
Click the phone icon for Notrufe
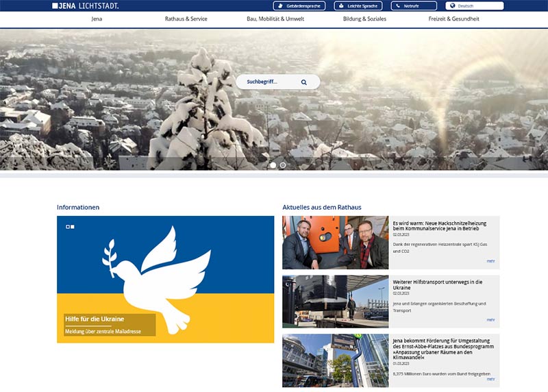tap(398, 6)
